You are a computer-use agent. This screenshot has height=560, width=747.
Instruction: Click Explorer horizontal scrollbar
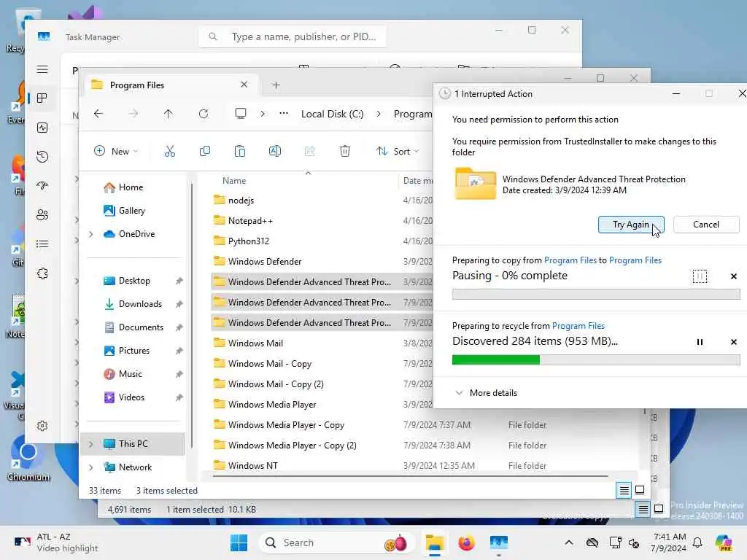click(410, 475)
